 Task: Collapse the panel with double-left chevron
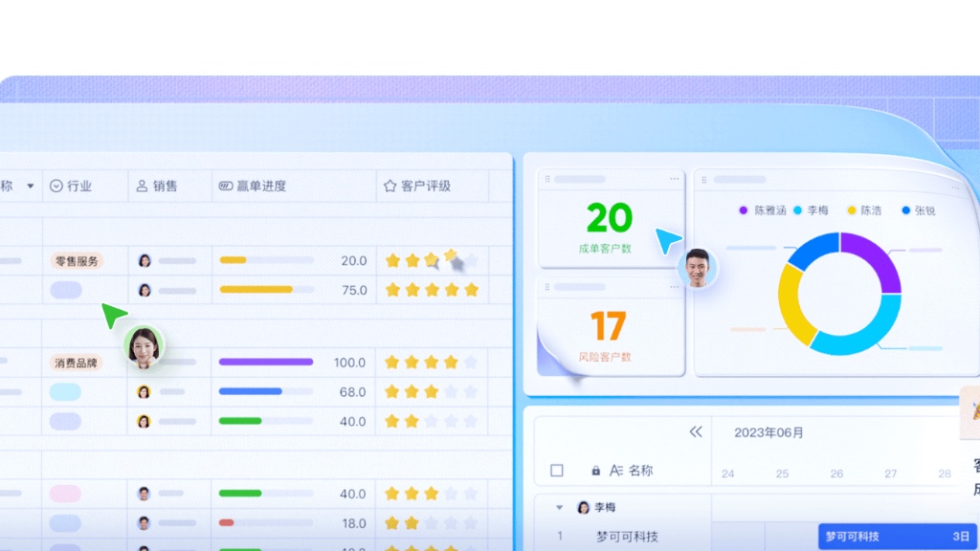pos(696,432)
